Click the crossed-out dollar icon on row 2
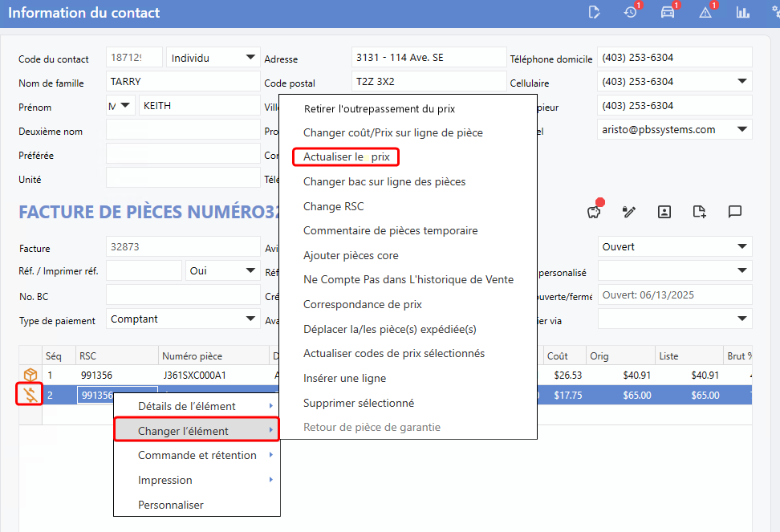This screenshot has height=532, width=780. [x=30, y=394]
